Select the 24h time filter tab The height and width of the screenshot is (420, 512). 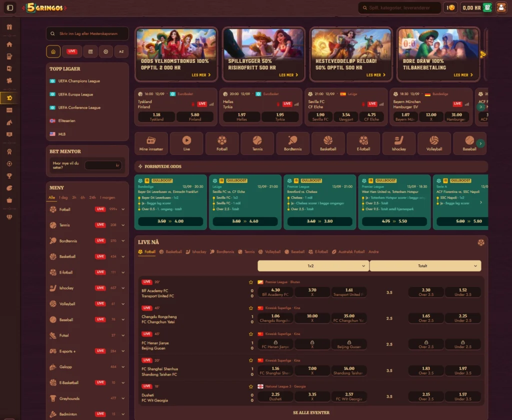(92, 197)
